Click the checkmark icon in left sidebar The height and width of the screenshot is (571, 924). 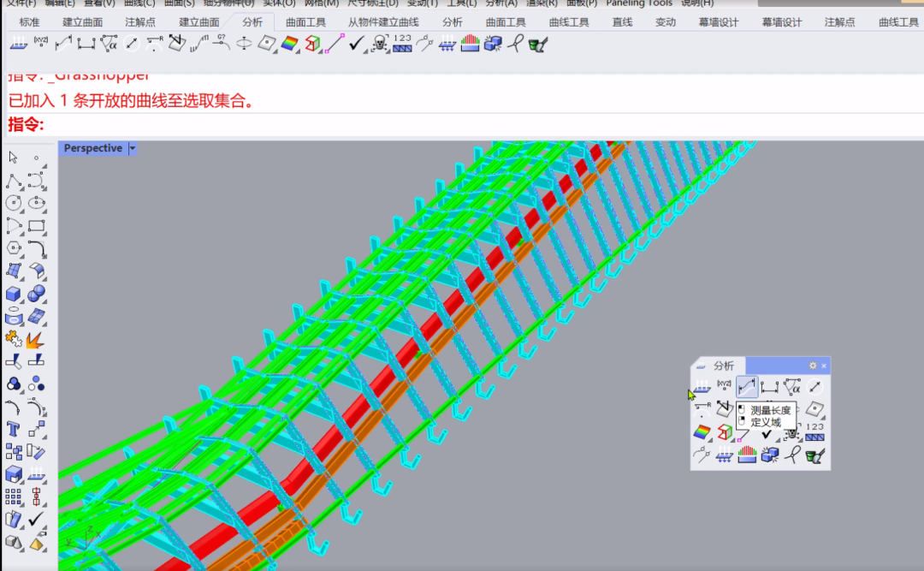tap(36, 519)
